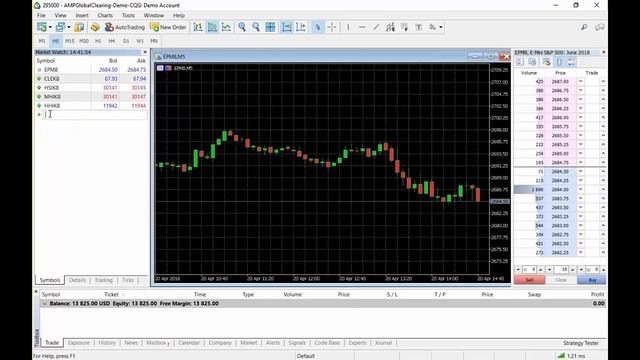Screen dimensions: 640x360
Task: Open the Journal tab in Toolbox
Action: tap(383, 343)
